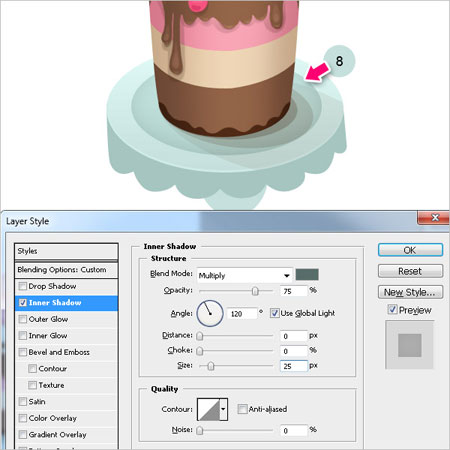Image resolution: width=450 pixels, height=450 pixels.
Task: Click the Reset button
Action: [x=410, y=271]
